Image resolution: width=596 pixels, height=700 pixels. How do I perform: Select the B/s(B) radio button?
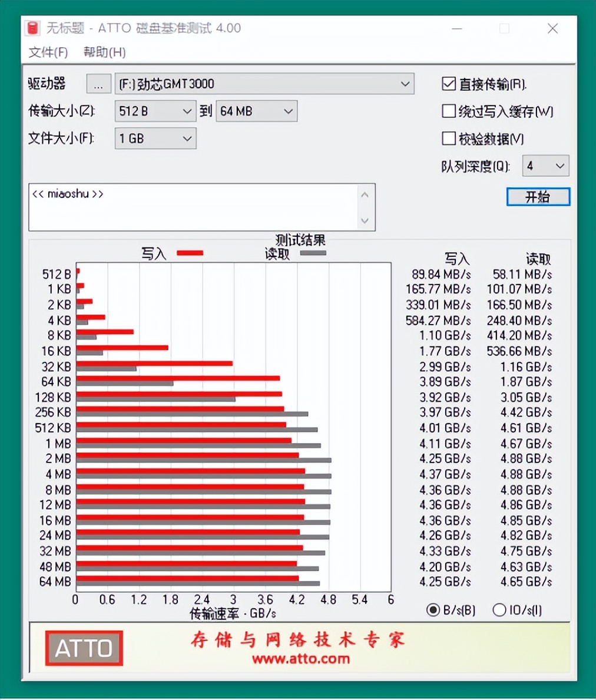(x=433, y=610)
